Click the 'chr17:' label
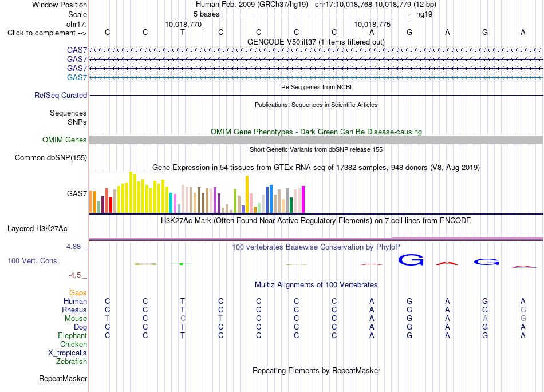This screenshot has height=392, width=544. [77, 24]
